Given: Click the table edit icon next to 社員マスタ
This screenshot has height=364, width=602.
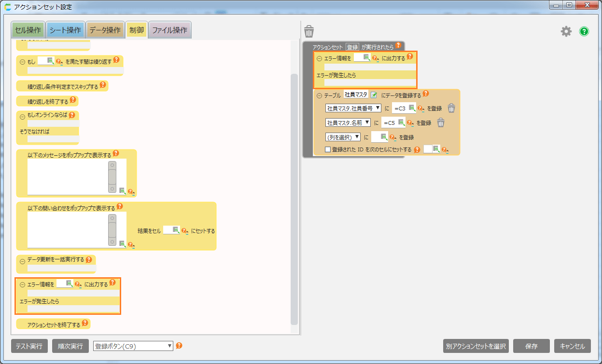Looking at the screenshot, I should (x=374, y=95).
